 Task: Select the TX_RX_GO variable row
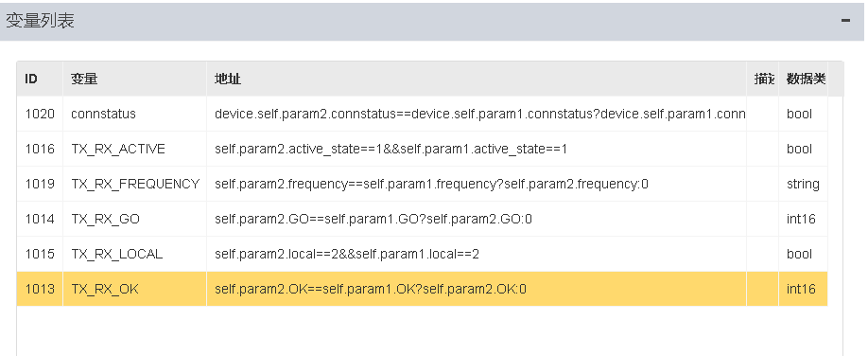pyautogui.click(x=422, y=219)
